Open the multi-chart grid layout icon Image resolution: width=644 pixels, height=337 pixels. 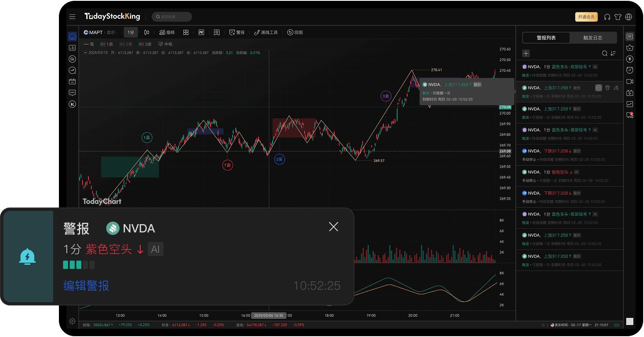tap(186, 32)
